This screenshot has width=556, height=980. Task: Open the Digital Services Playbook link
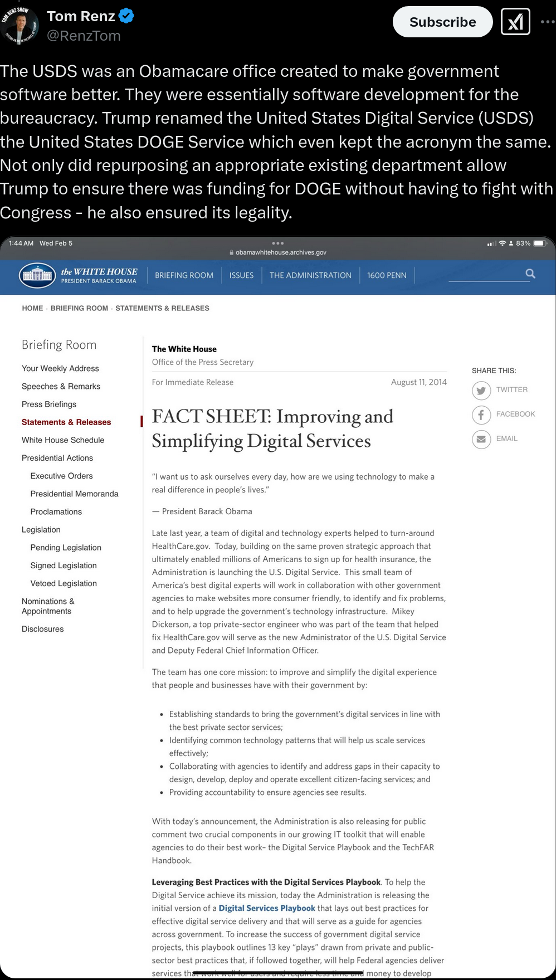(x=267, y=908)
